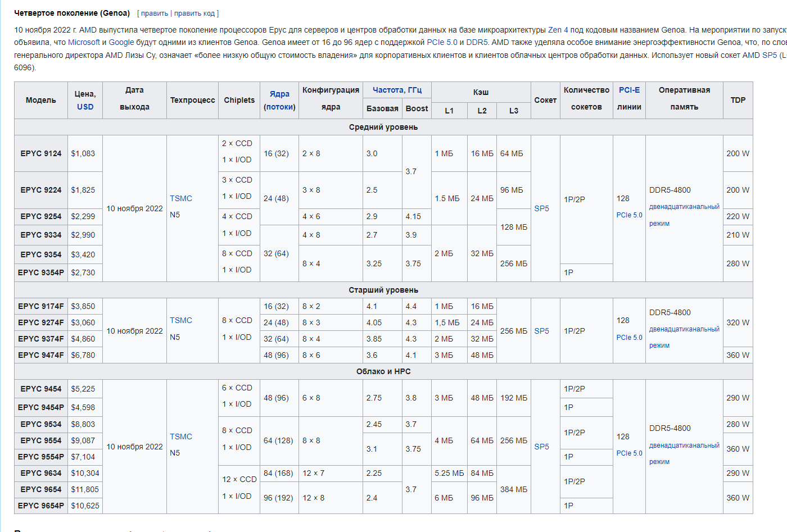Click the 384 МБ L3 cache cell
Viewport: 787px width, 532px height.
pyautogui.click(x=514, y=489)
